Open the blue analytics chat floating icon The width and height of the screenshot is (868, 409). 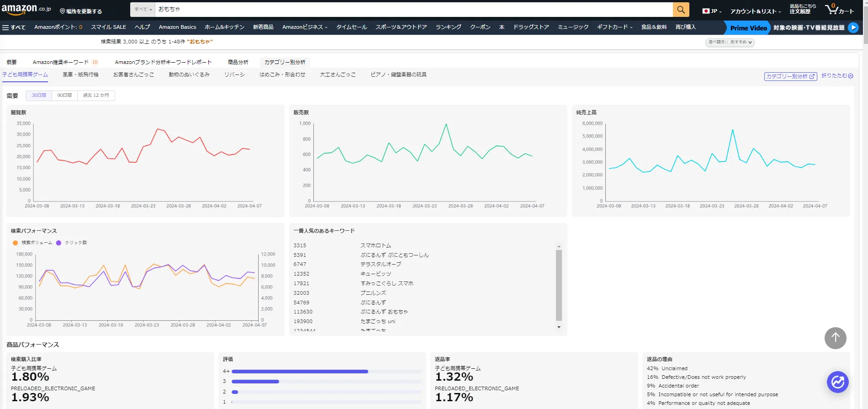point(838,382)
